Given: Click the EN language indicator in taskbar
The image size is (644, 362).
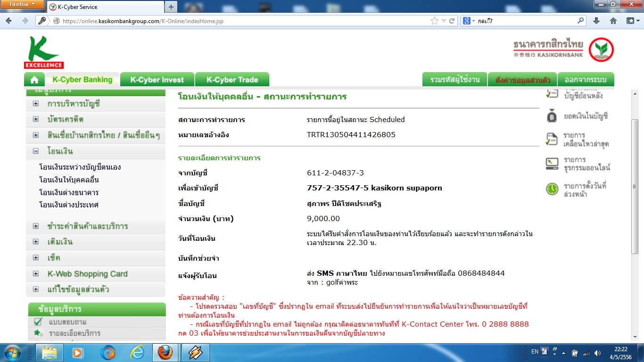Looking at the screenshot, I should tap(535, 352).
